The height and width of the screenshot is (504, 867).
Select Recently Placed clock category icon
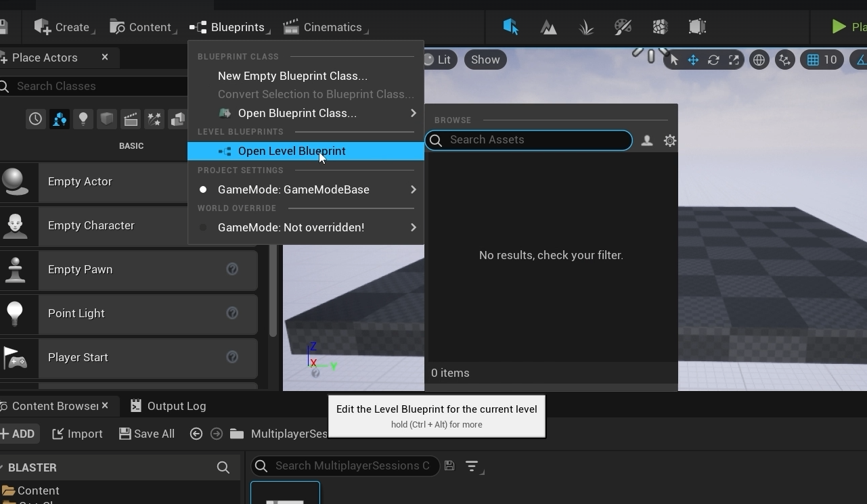[x=35, y=119]
